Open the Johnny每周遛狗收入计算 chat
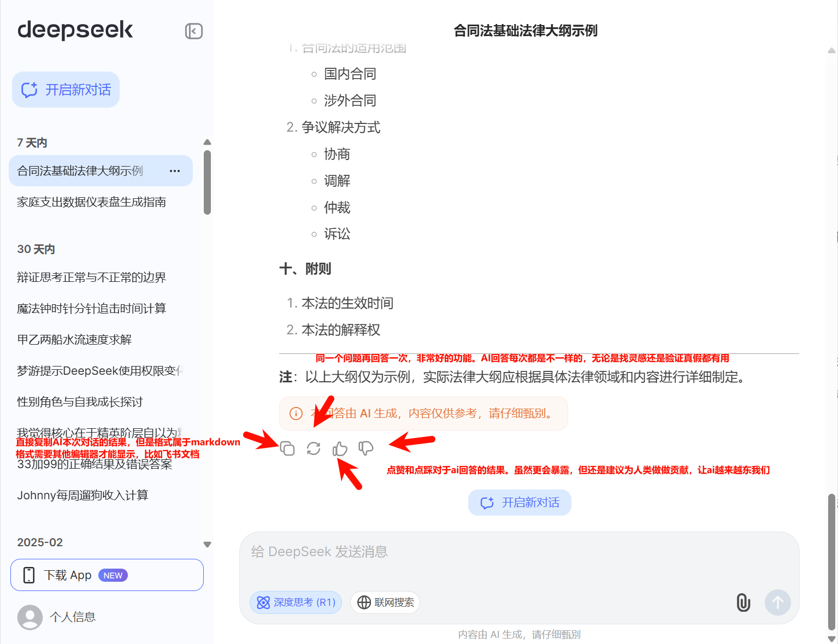 (83, 495)
